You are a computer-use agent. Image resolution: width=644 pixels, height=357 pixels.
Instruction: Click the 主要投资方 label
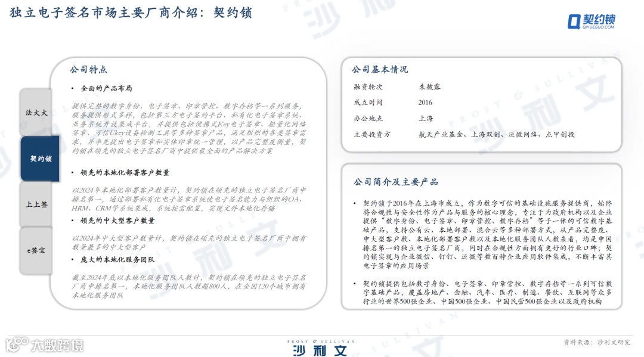372,134
